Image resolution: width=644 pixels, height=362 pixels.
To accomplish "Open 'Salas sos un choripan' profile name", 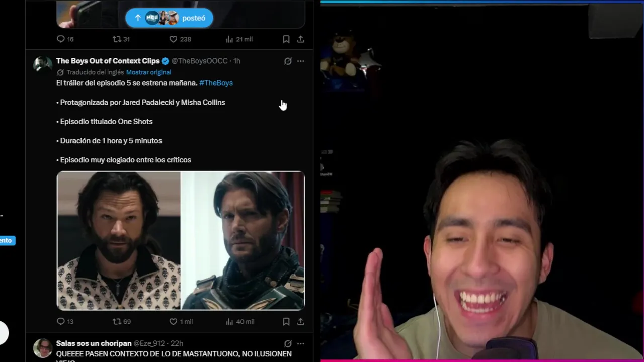I will (x=93, y=343).
